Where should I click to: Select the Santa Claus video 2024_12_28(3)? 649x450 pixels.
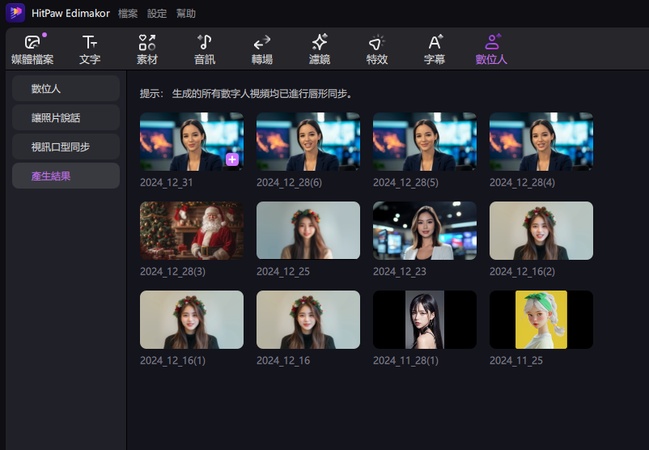tap(191, 231)
